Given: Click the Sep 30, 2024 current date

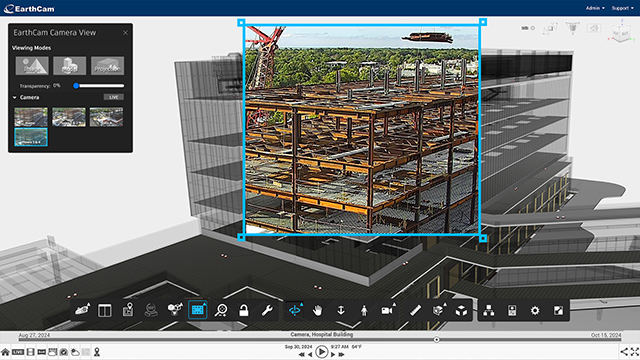Looking at the screenshot, I should click(x=298, y=347).
